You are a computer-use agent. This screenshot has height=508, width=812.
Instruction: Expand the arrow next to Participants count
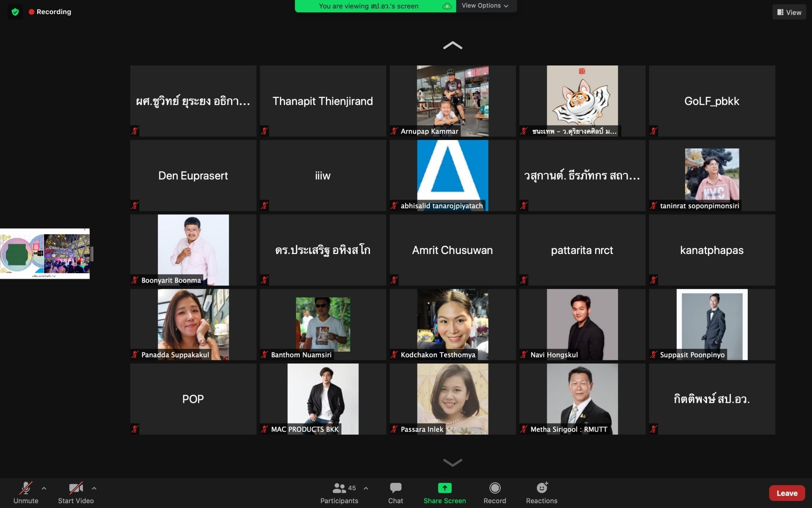(x=366, y=488)
